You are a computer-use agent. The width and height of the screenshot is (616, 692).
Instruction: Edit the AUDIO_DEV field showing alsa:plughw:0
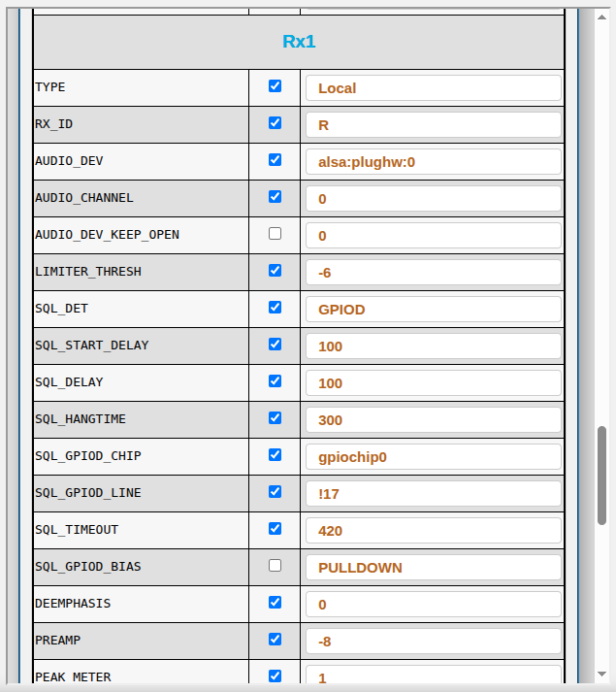(x=434, y=162)
